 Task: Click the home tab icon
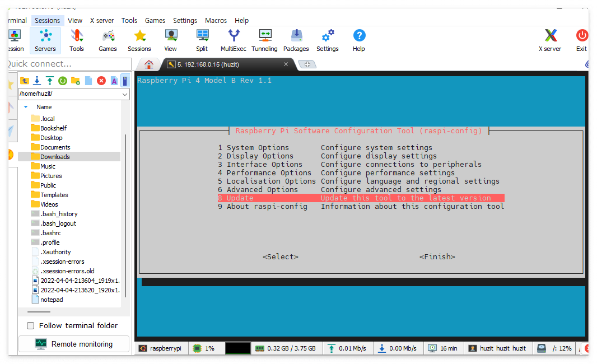pos(149,64)
